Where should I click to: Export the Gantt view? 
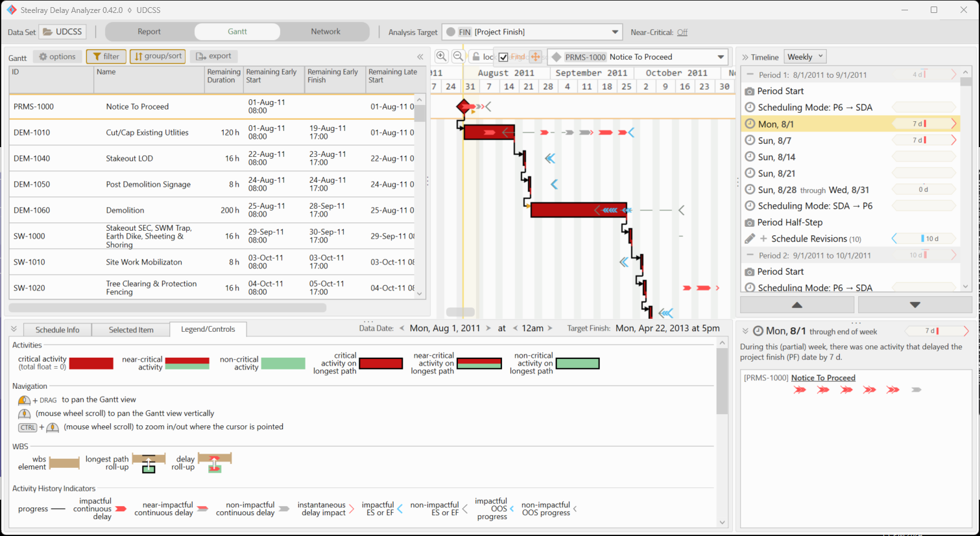tap(214, 56)
